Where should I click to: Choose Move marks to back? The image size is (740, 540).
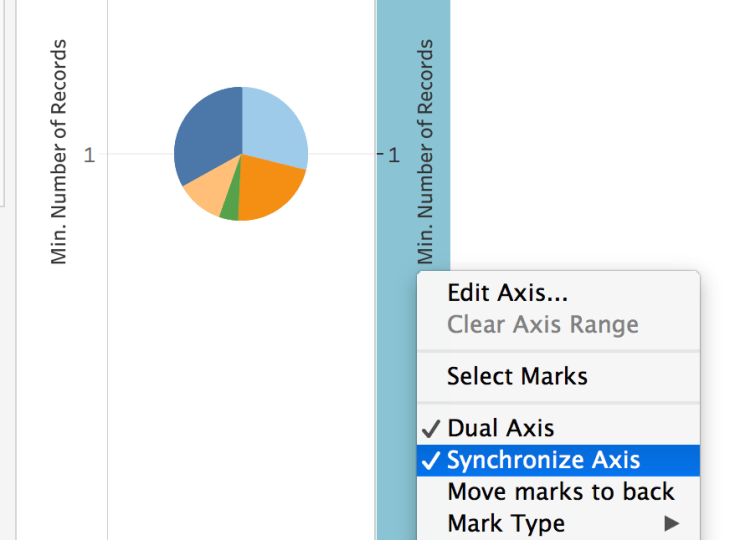[x=560, y=492]
